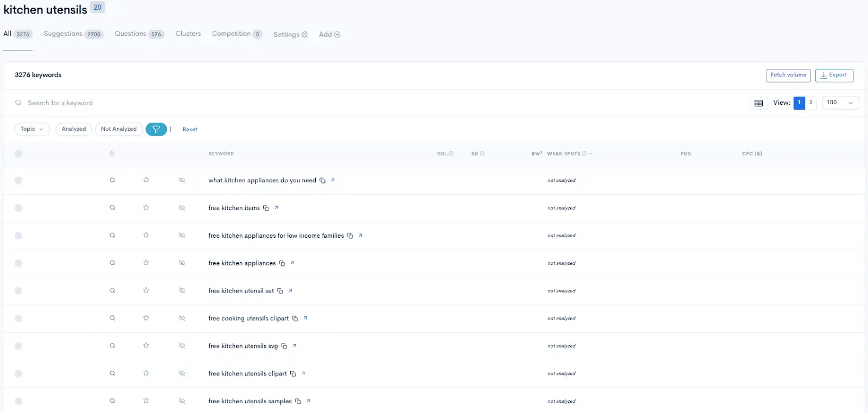Check 'free cooking utensils clipart' row checkbox
The image size is (868, 413).
pyautogui.click(x=18, y=319)
